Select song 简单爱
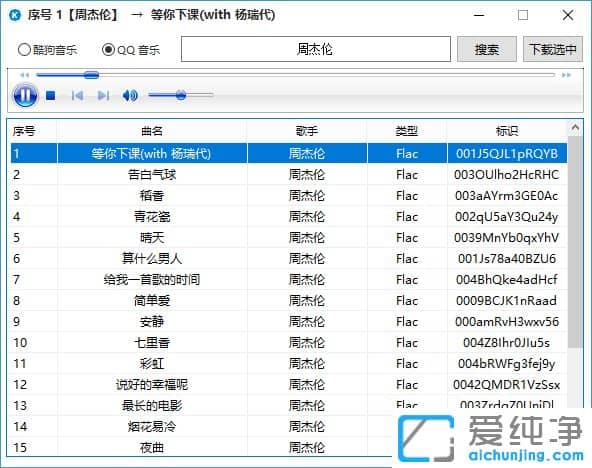Viewport: 592px width, 468px height. [152, 301]
